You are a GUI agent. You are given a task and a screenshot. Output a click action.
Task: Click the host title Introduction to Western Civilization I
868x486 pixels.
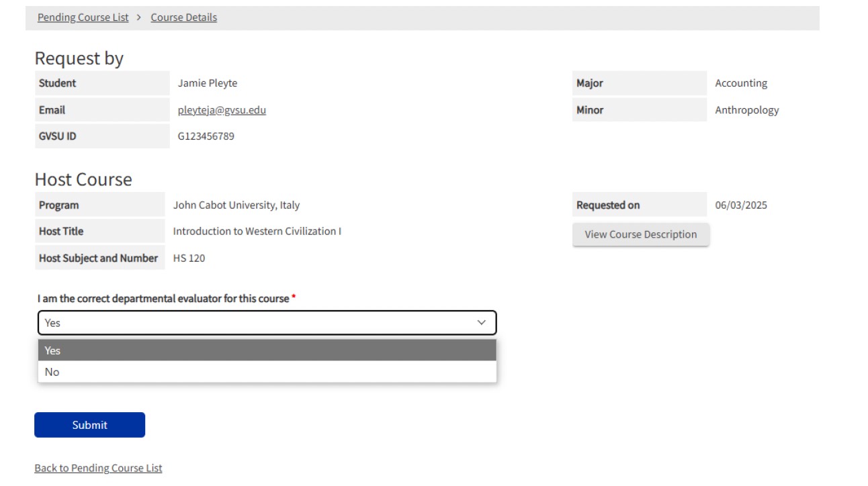tap(257, 231)
